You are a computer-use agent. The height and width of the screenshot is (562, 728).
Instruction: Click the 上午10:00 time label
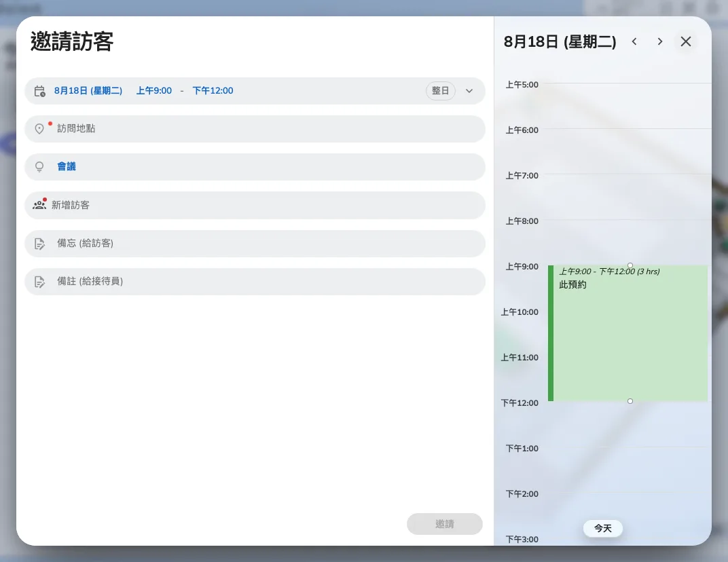click(520, 312)
